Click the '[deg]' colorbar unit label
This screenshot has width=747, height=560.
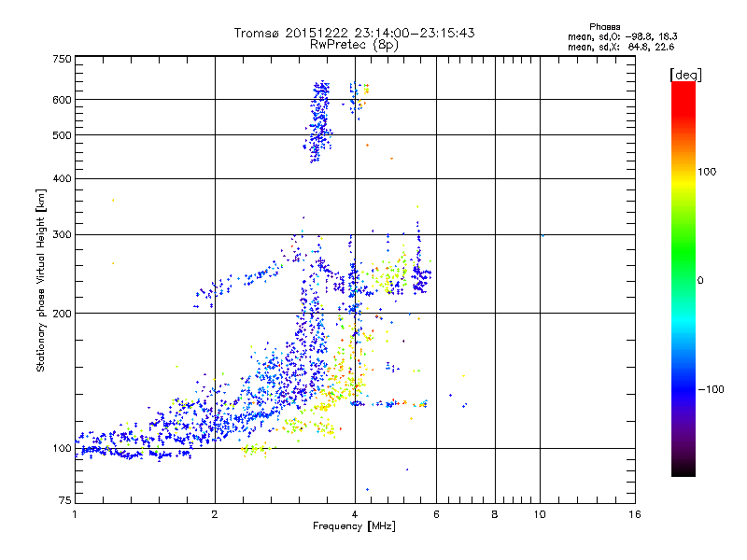coord(685,75)
